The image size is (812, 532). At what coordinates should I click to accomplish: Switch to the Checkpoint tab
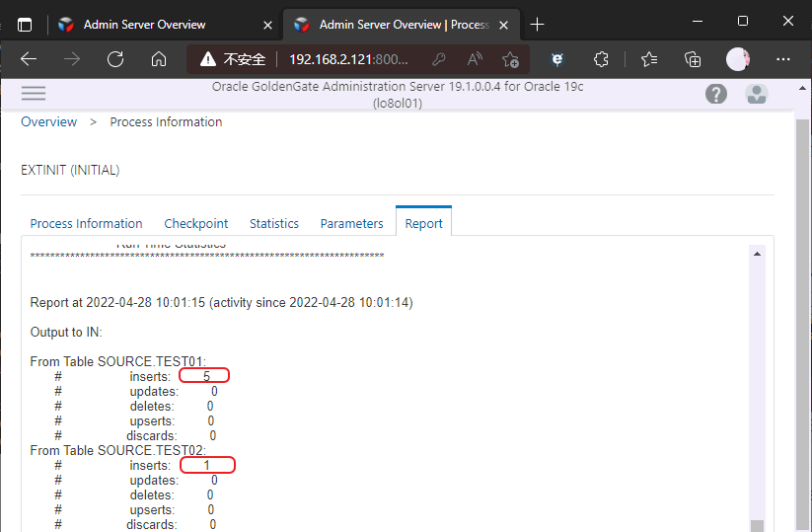[x=195, y=223]
